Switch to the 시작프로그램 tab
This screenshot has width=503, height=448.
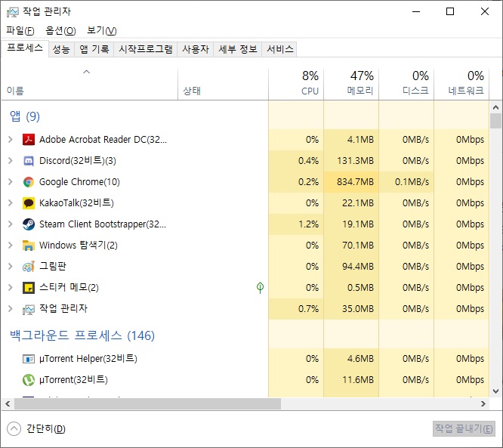146,49
